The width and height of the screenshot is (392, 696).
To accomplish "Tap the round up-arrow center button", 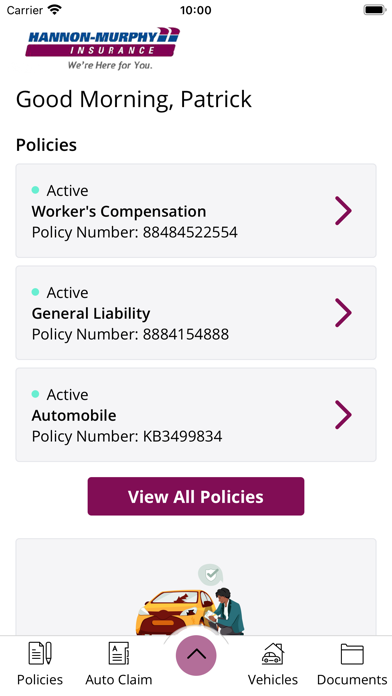I will point(196,656).
